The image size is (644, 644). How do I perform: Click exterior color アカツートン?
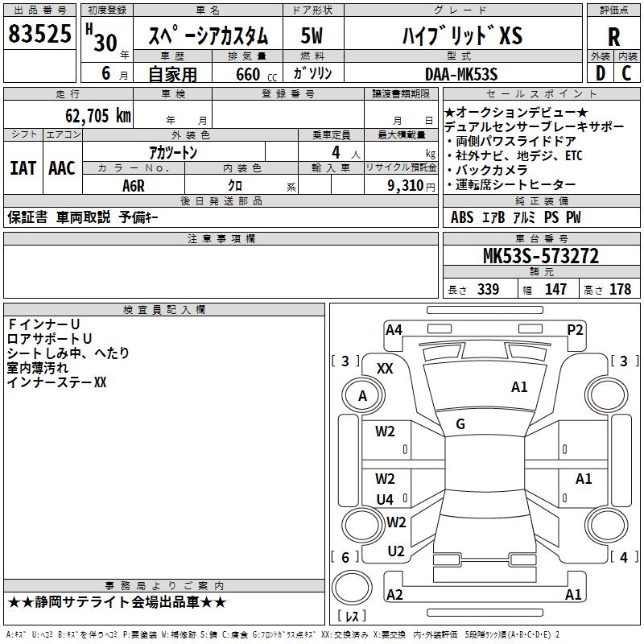[x=173, y=153]
